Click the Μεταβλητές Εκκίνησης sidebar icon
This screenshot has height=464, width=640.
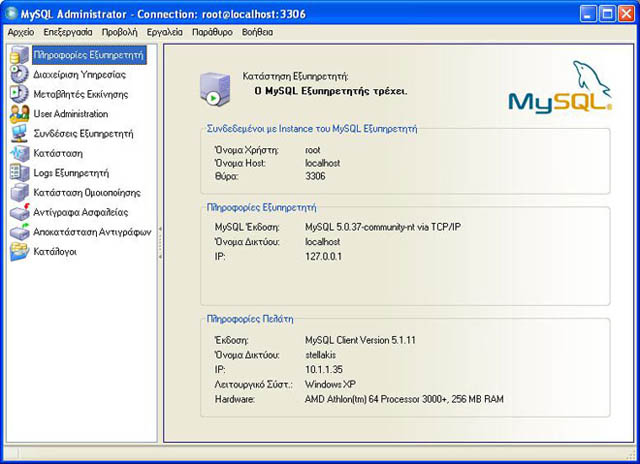(20, 94)
